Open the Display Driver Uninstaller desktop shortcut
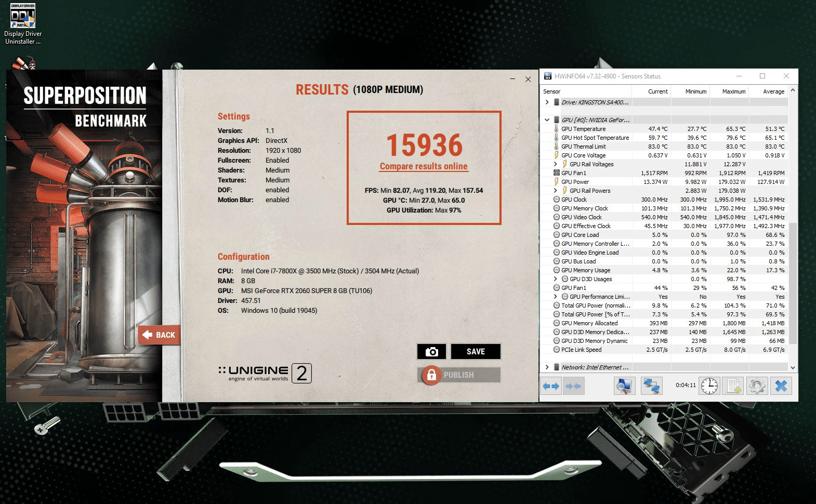The width and height of the screenshot is (816, 504). (23, 24)
